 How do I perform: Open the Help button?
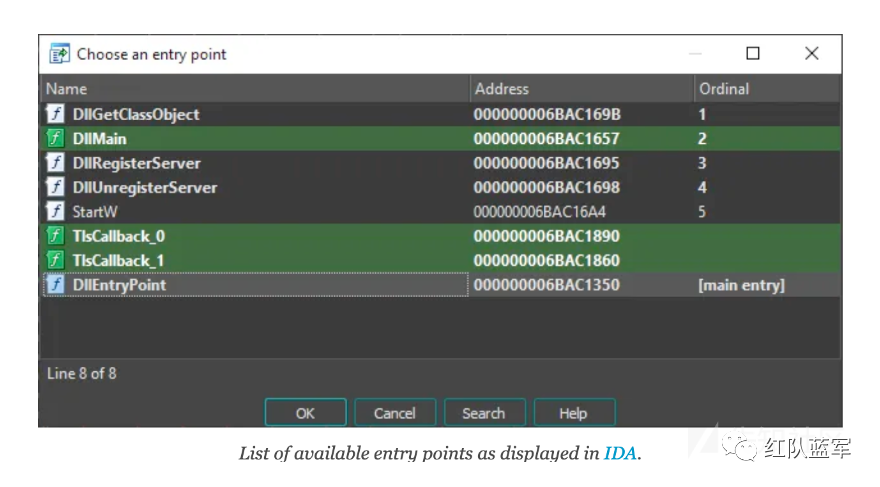tap(574, 413)
